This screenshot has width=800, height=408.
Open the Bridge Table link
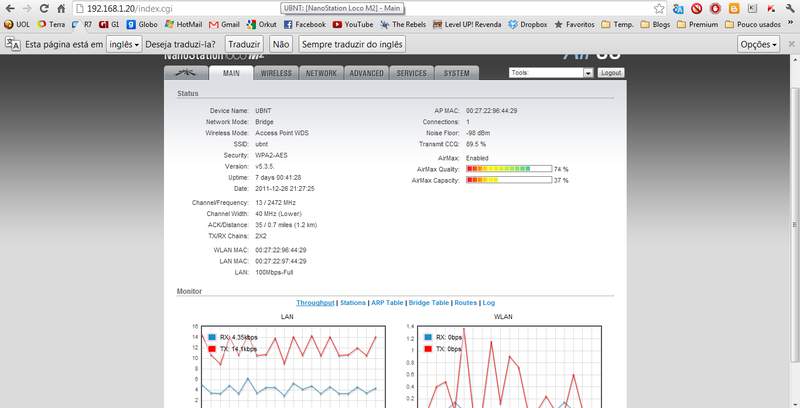coord(429,303)
